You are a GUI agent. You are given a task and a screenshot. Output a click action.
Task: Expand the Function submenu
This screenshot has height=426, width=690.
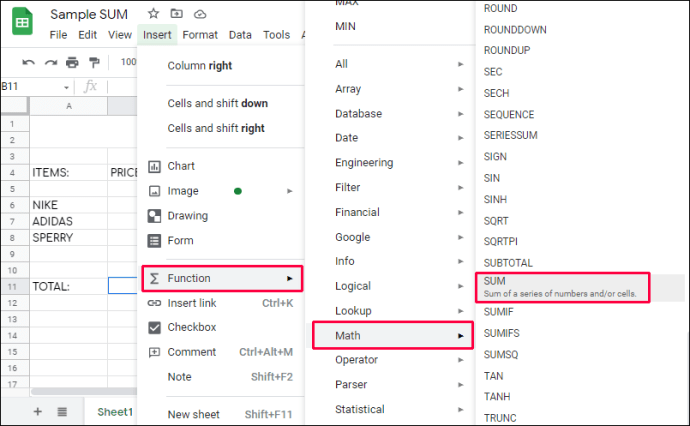(222, 278)
